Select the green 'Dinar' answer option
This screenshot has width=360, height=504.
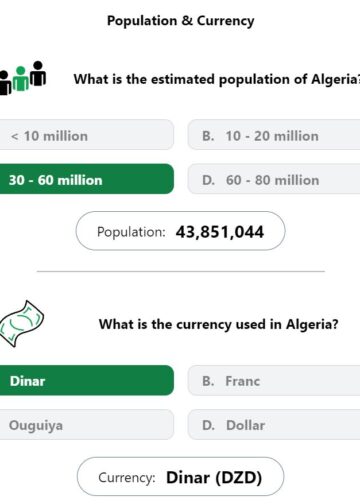tap(87, 380)
